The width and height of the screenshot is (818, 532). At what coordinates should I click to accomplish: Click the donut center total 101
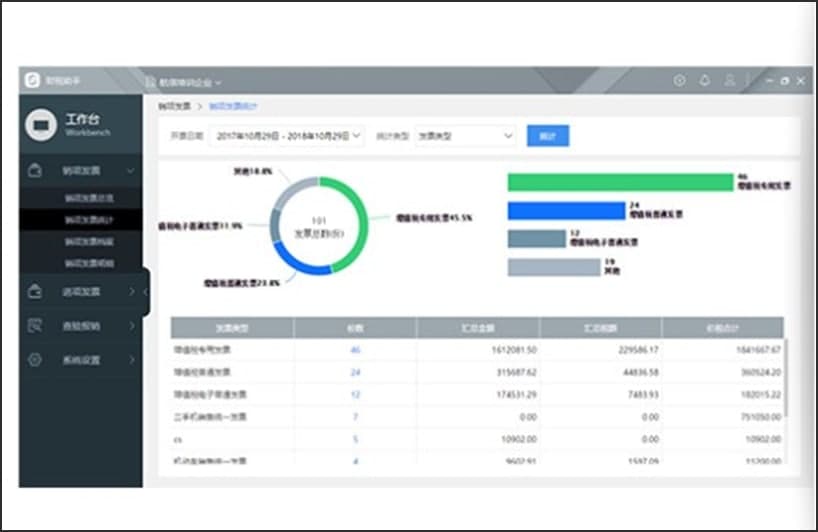(x=319, y=221)
